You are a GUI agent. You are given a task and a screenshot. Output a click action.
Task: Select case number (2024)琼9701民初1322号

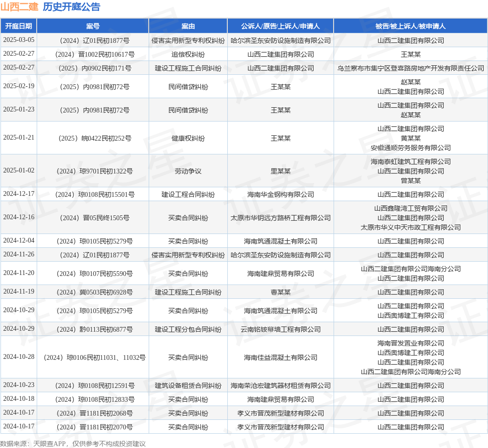[x=95, y=171]
